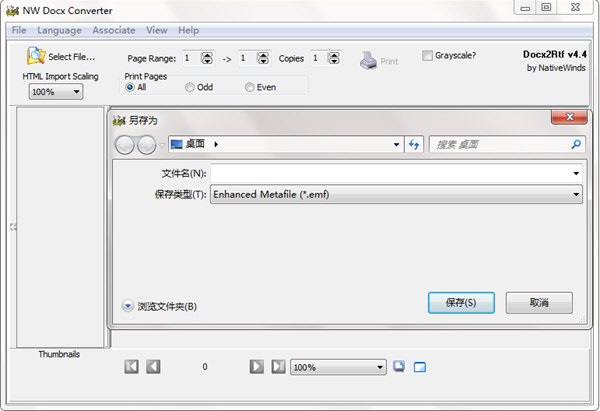Click the Docx2Rtf v4.4 text
Viewport: 600px width, 411px height.
click(x=554, y=54)
